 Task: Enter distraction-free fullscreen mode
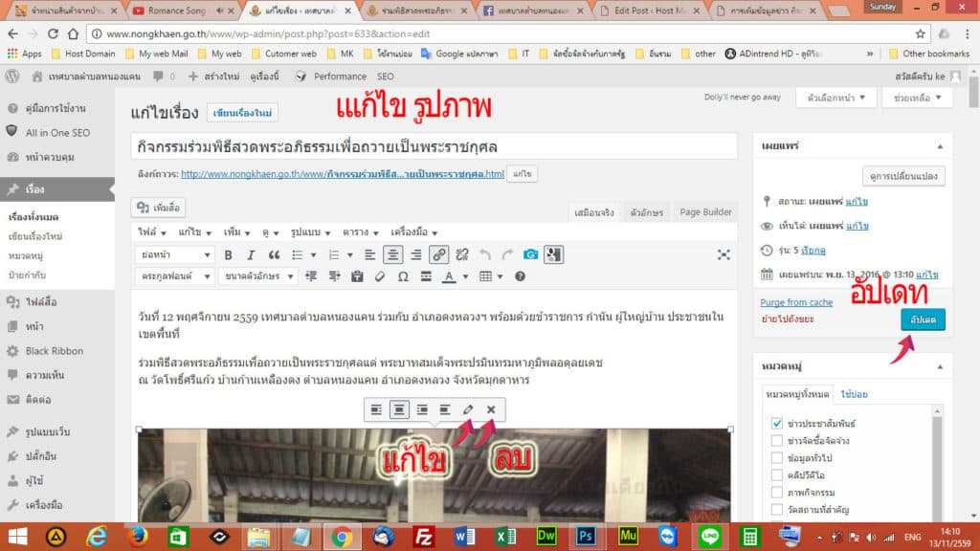pyautogui.click(x=724, y=254)
